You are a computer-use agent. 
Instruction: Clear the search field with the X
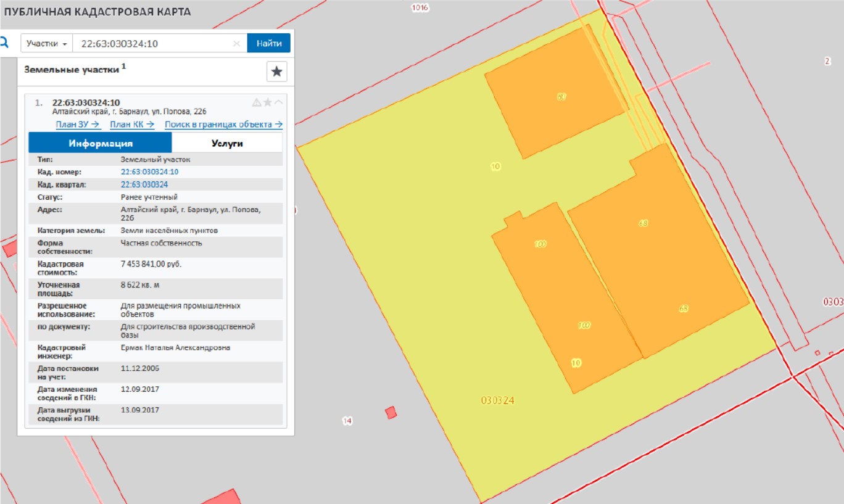pyautogui.click(x=236, y=44)
